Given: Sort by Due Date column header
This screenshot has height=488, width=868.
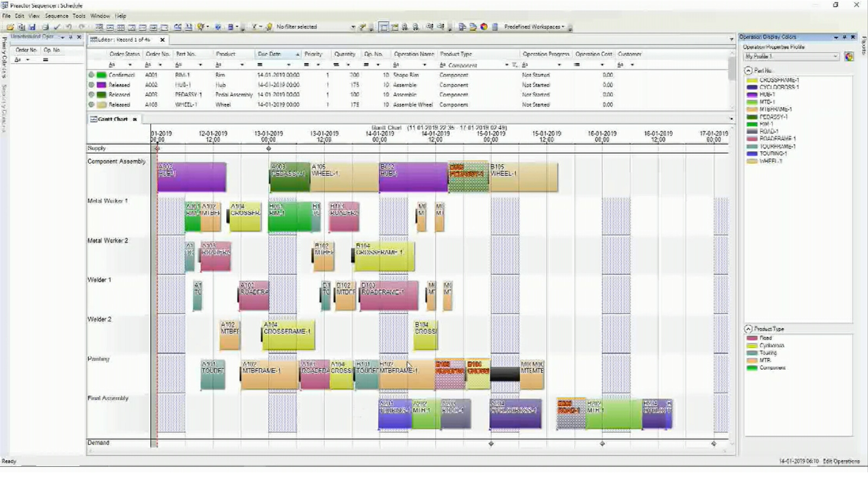Looking at the screenshot, I should 278,54.
